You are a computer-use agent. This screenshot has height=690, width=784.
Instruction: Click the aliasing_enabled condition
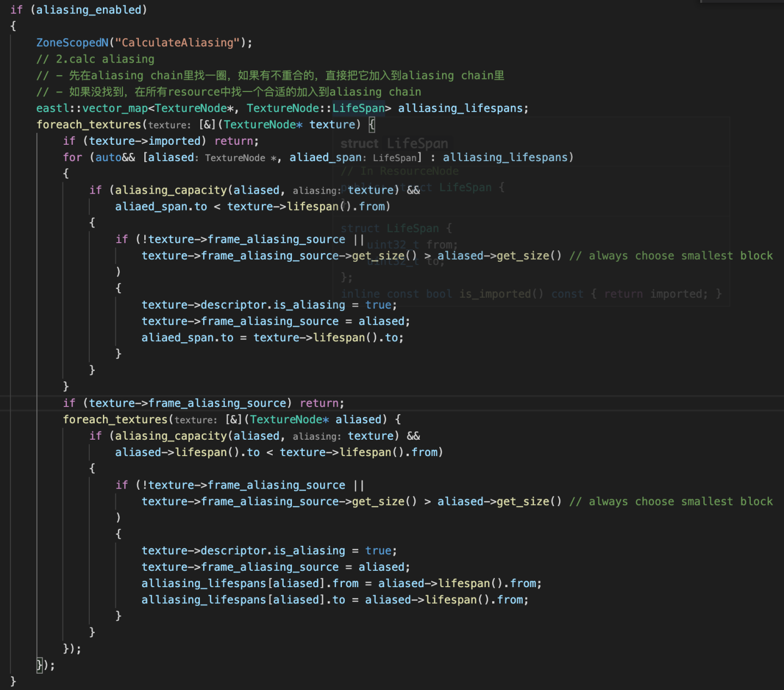click(x=90, y=9)
